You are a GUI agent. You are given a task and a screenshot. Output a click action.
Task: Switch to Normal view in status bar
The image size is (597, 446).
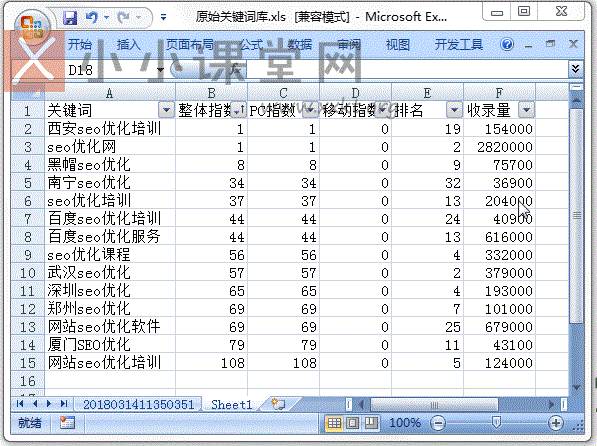(334, 423)
